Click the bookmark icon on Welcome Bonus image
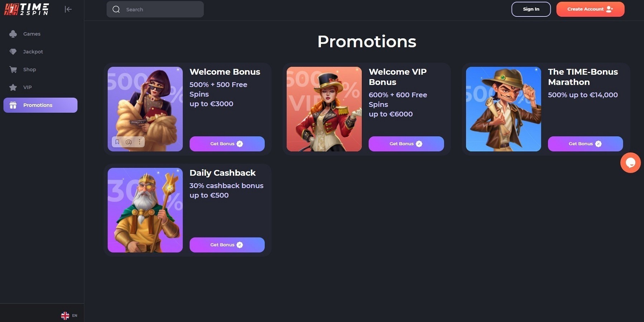This screenshot has width=644, height=322. [117, 142]
